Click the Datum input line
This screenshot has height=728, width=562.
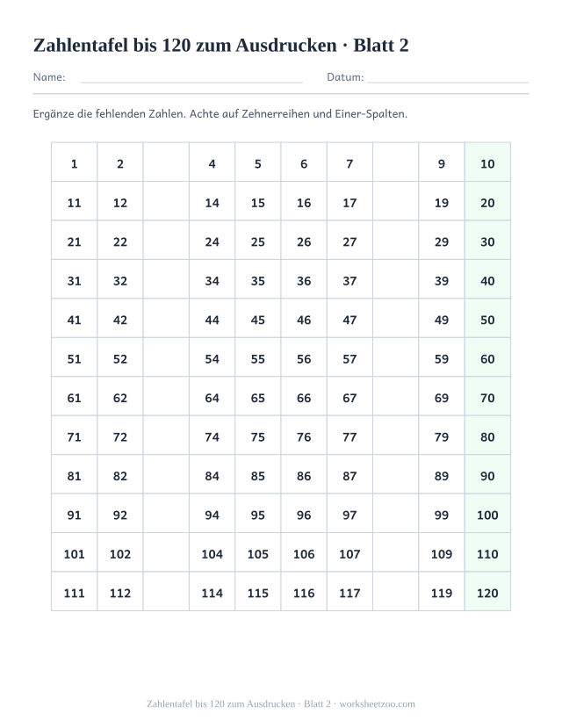coord(448,77)
